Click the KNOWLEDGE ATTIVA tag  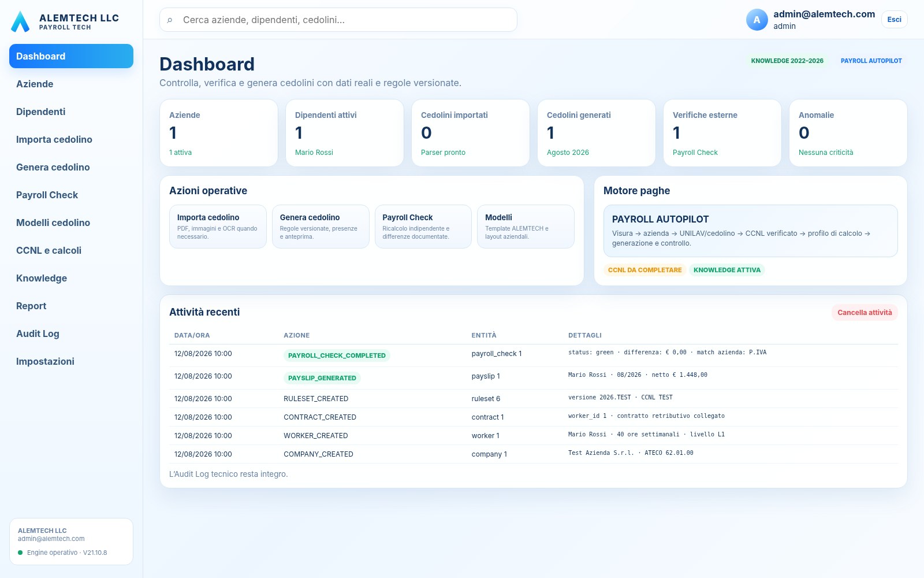[727, 270]
